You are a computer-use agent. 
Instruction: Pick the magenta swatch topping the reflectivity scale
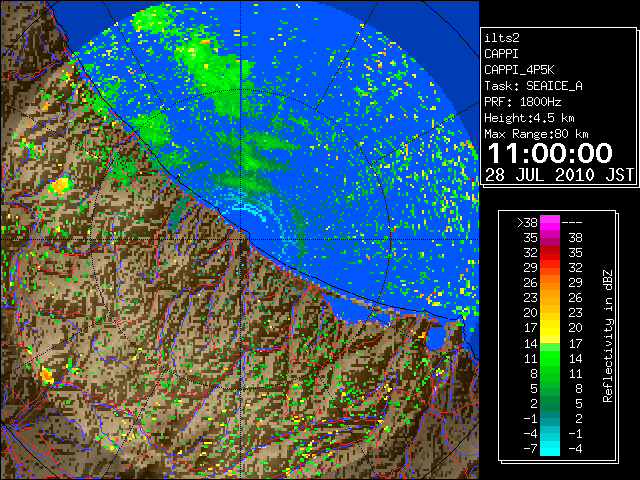coord(550,222)
